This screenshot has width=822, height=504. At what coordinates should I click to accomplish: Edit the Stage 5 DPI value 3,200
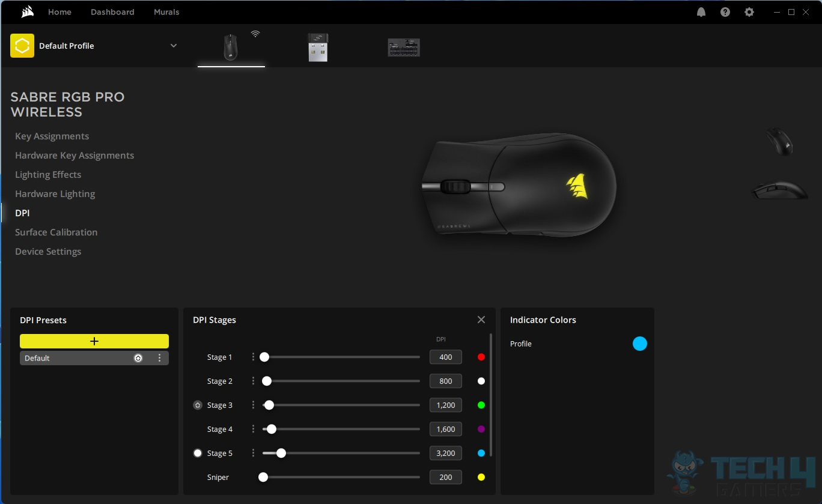446,453
